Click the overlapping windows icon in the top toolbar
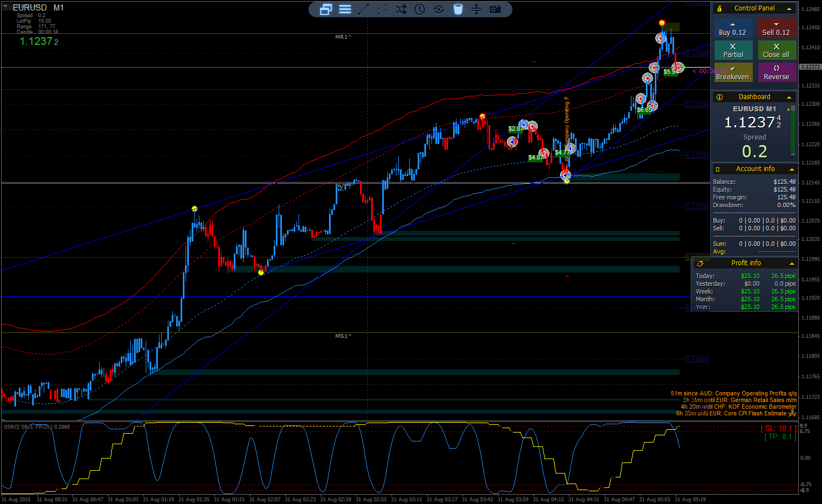This screenshot has width=822, height=504. click(x=326, y=9)
